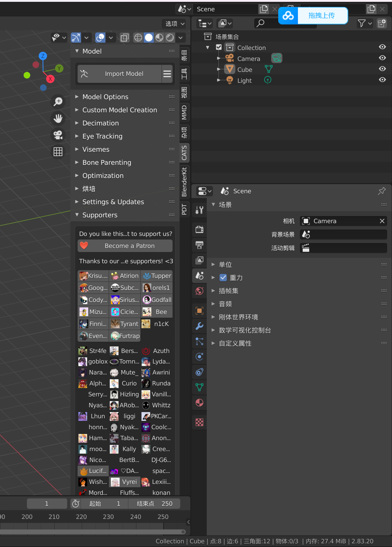Click Import Model button
Screen dimensions: 392x547
pyautogui.click(x=120, y=74)
